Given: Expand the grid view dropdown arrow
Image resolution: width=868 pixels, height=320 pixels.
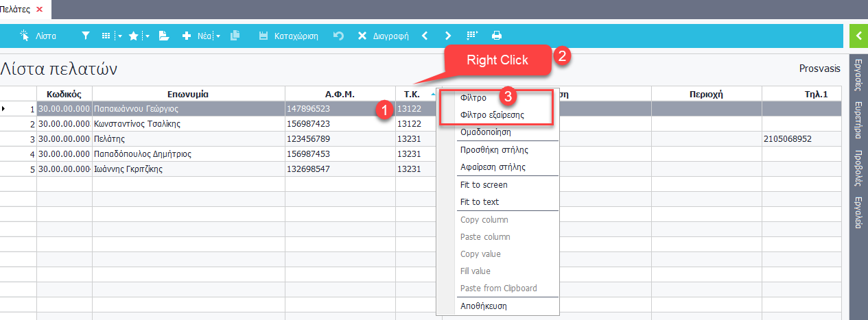Looking at the screenshot, I should pos(119,36).
